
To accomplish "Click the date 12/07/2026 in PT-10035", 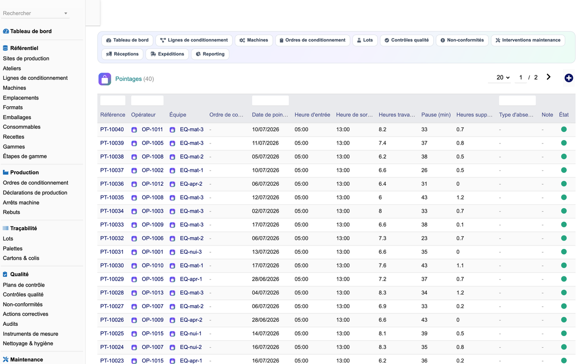I will pos(266,197).
